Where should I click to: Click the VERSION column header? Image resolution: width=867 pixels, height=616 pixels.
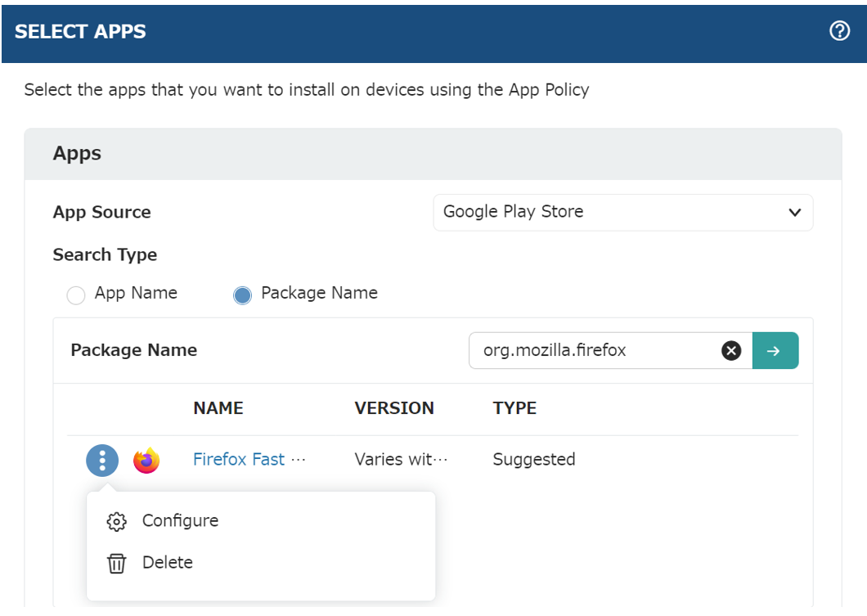[394, 408]
